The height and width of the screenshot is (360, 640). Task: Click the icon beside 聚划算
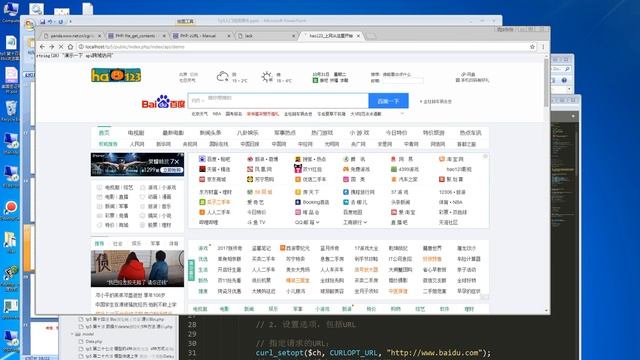(x=441, y=179)
